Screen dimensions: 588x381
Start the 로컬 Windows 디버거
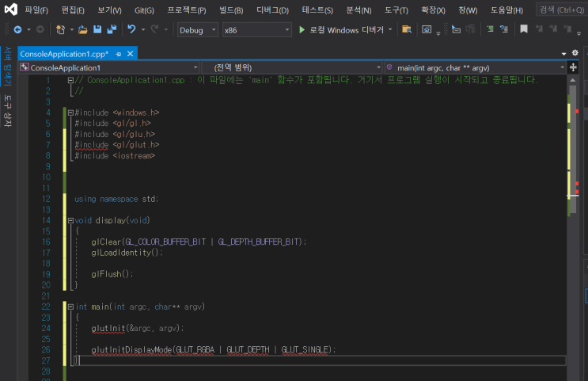(x=341, y=30)
